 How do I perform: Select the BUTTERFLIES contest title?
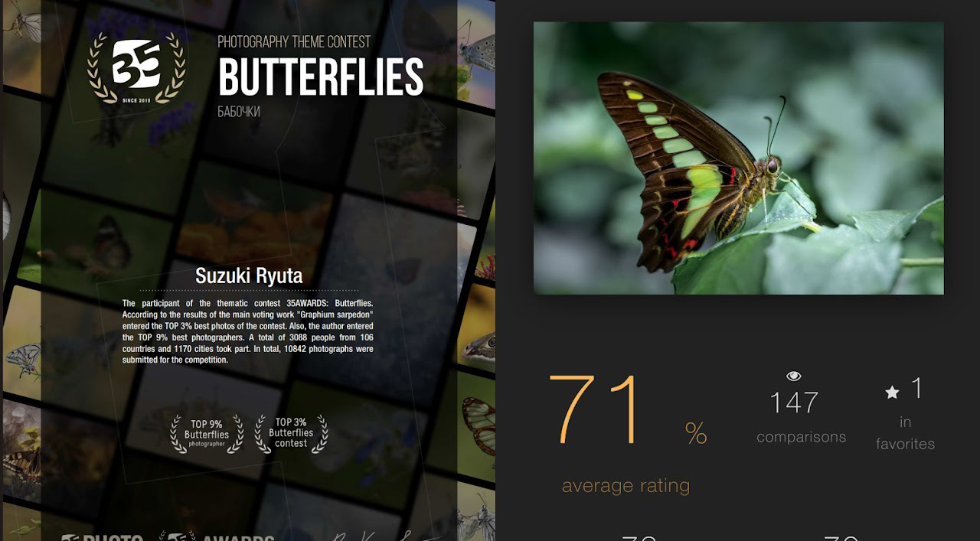coord(321,77)
